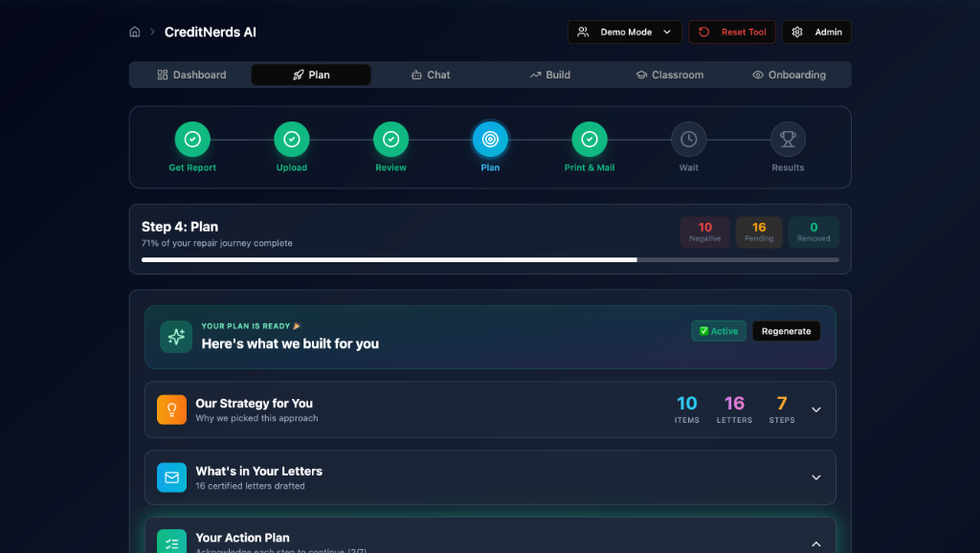The height and width of the screenshot is (553, 980).
Task: Open the Admin button
Action: tap(816, 32)
